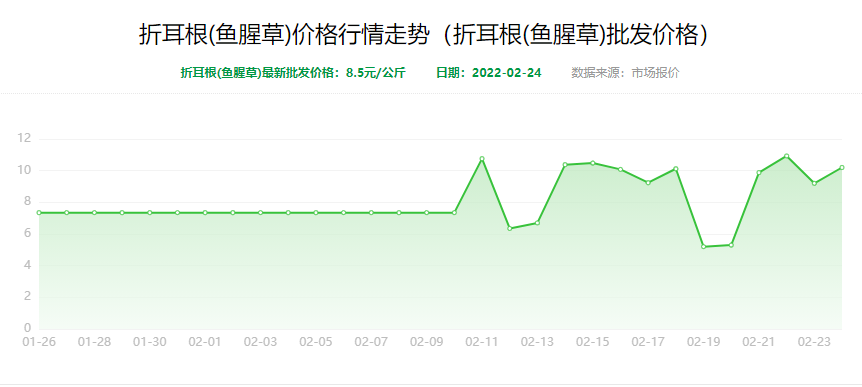
Task: Click the data point for 02-03
Action: [x=261, y=212]
